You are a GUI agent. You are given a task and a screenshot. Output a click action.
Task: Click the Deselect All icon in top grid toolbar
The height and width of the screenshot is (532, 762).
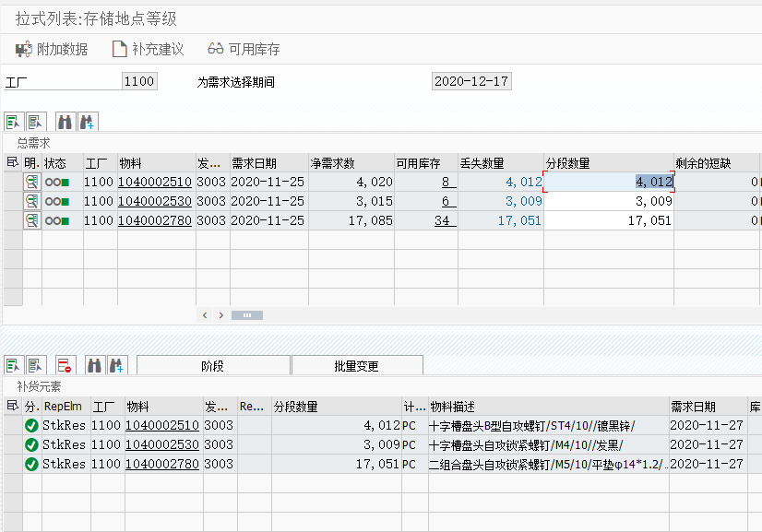pos(34,121)
